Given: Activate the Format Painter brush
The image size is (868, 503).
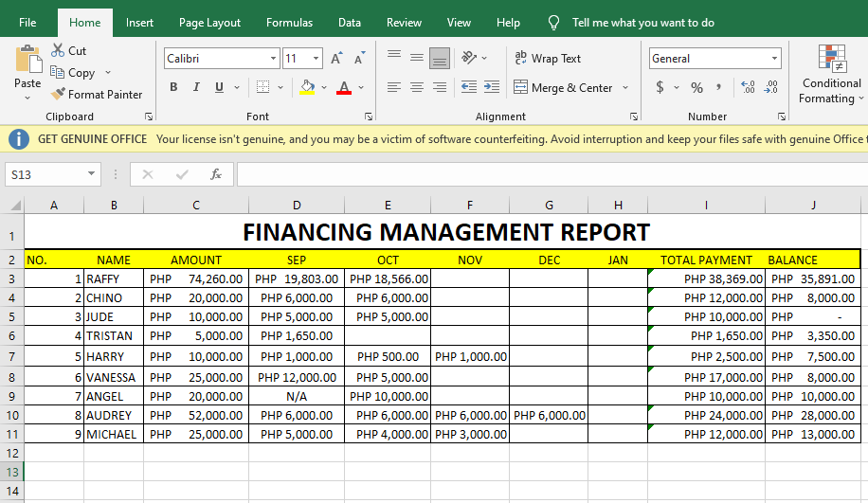Looking at the screenshot, I should [58, 94].
